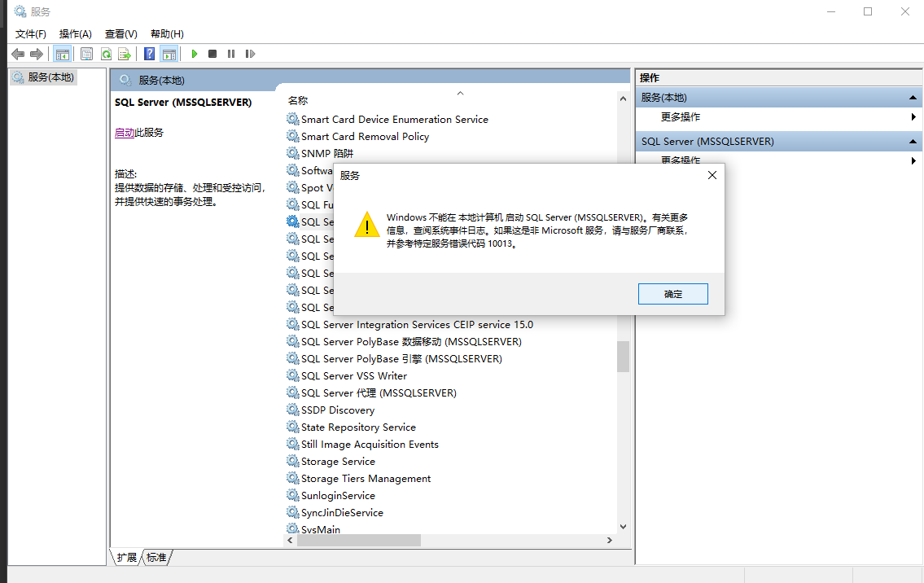Select the SSDP Discovery service row

point(330,410)
